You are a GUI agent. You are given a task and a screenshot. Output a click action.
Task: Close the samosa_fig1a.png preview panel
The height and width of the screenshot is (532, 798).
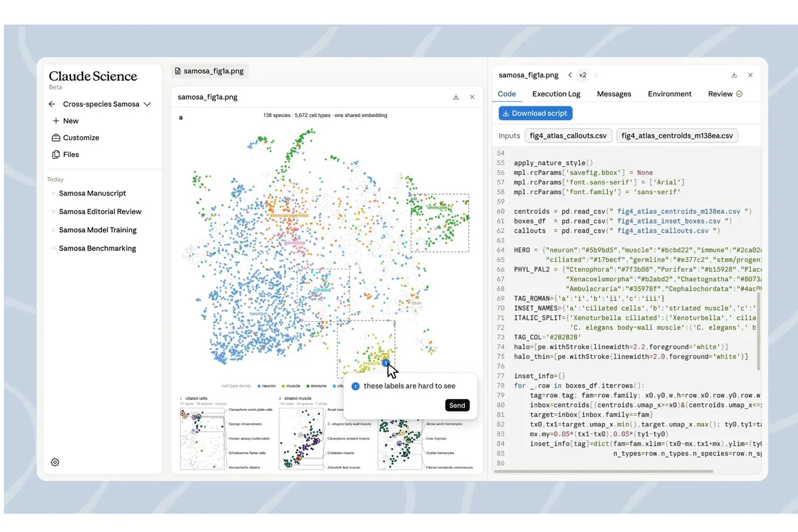click(472, 97)
